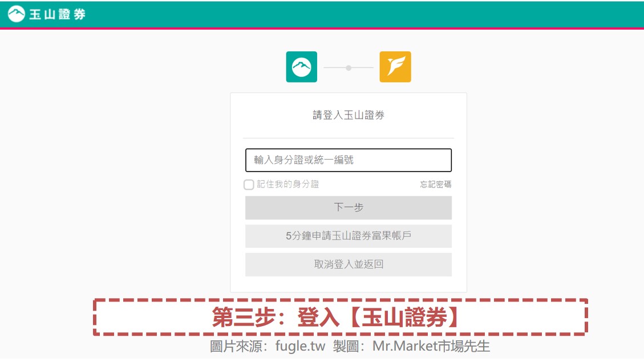Open the 忘記密碼 link

click(x=435, y=184)
